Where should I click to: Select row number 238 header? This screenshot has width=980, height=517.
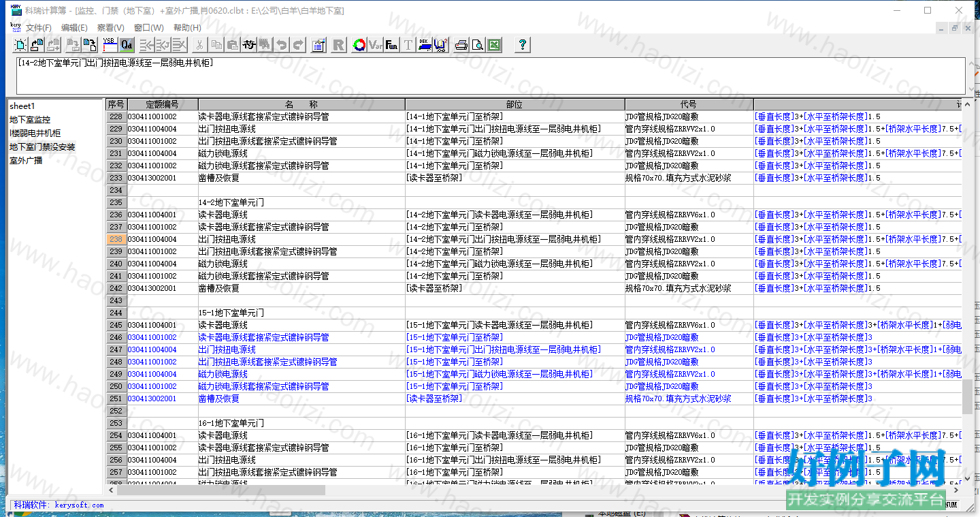116,239
